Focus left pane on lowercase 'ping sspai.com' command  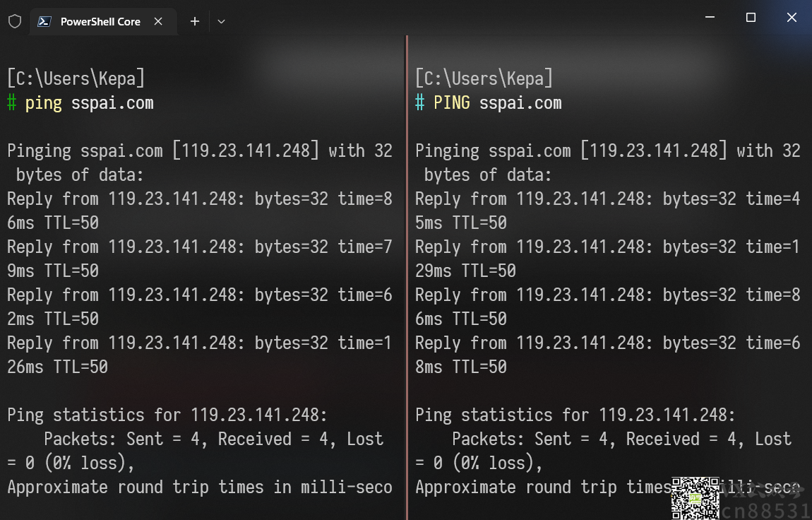(89, 103)
